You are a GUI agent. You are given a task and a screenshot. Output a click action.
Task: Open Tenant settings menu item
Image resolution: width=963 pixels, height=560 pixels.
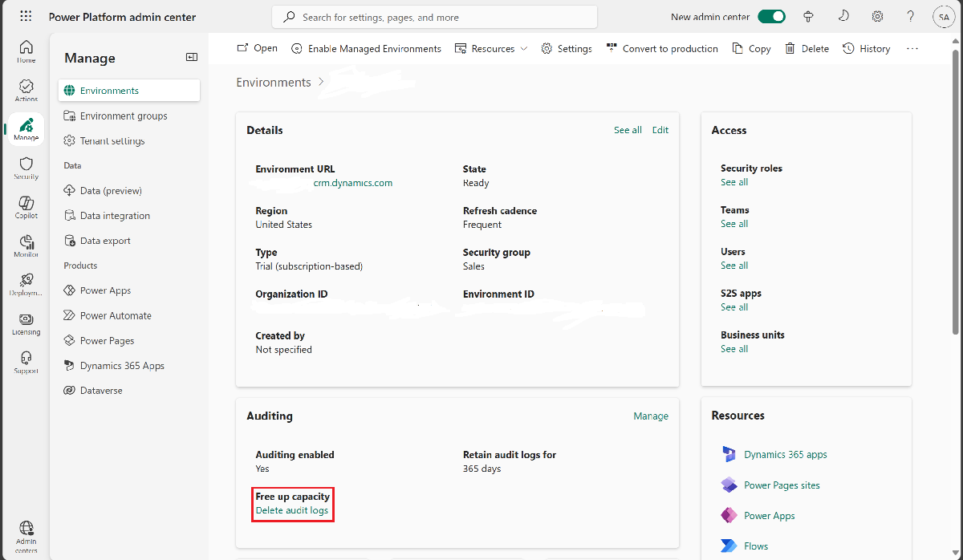[112, 141]
